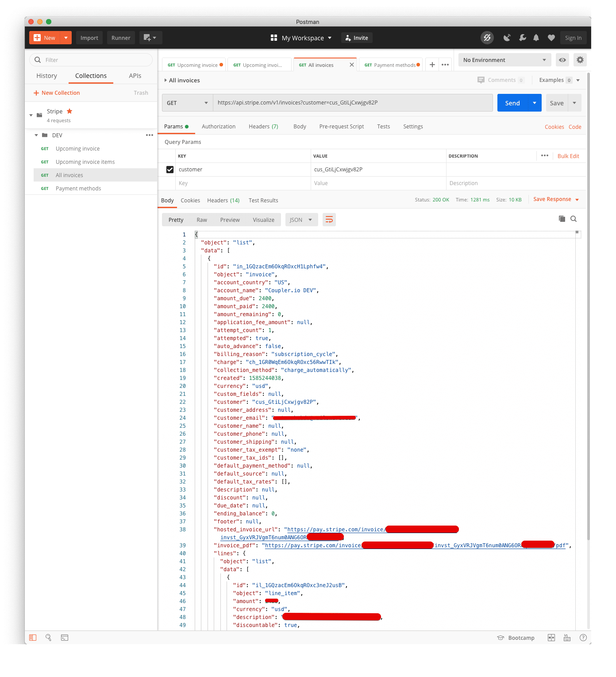This screenshot has height=677, width=616.
Task: Click the plus icon to open a new request tab
Action: 432,65
